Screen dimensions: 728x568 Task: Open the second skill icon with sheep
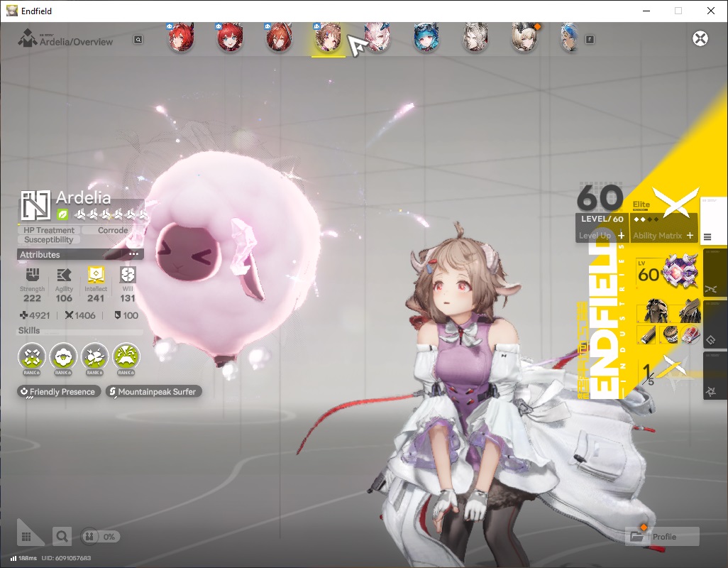coord(63,357)
